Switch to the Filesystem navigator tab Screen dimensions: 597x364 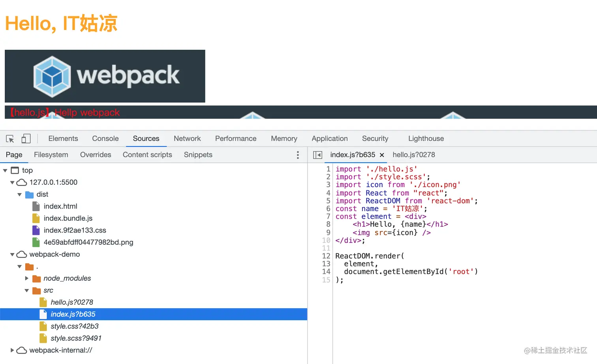click(51, 155)
